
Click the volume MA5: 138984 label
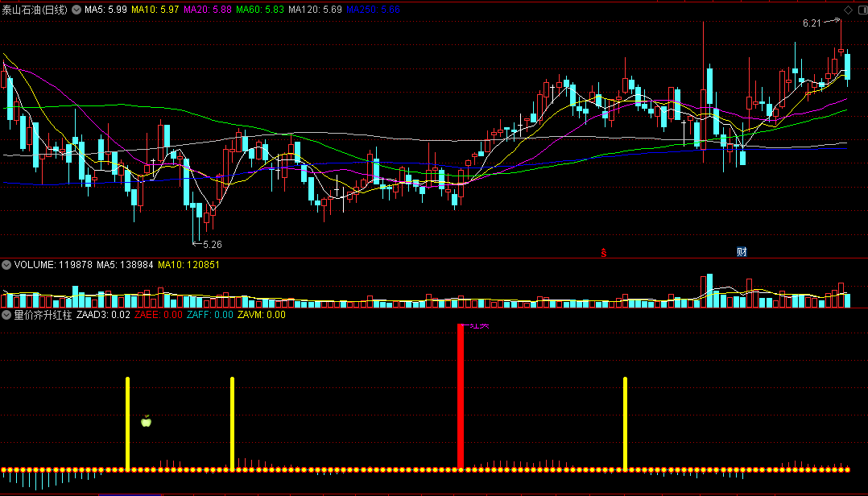coord(125,265)
